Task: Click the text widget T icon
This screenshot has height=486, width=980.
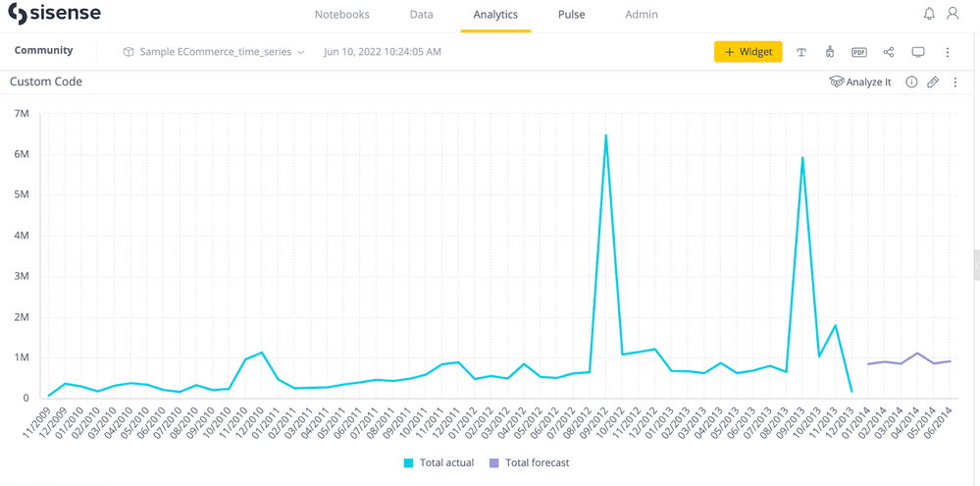Action: pos(801,52)
